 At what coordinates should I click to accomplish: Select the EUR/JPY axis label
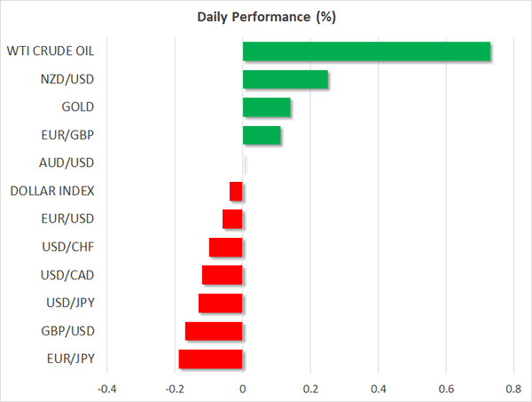tap(69, 359)
